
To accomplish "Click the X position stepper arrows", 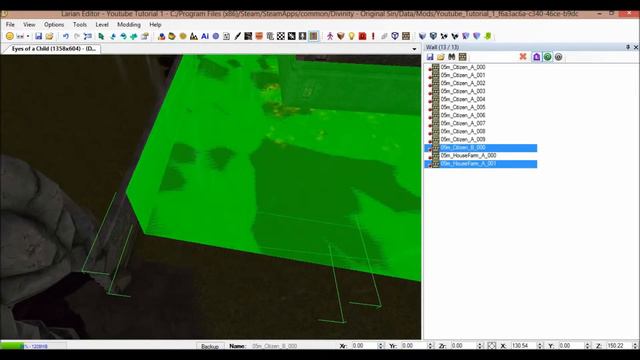I will click(x=540, y=346).
